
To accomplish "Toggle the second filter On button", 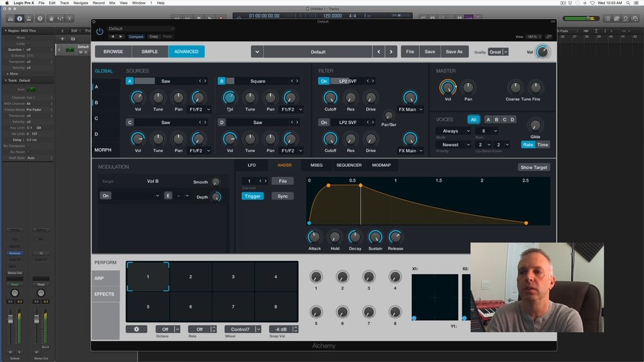I will 324,122.
